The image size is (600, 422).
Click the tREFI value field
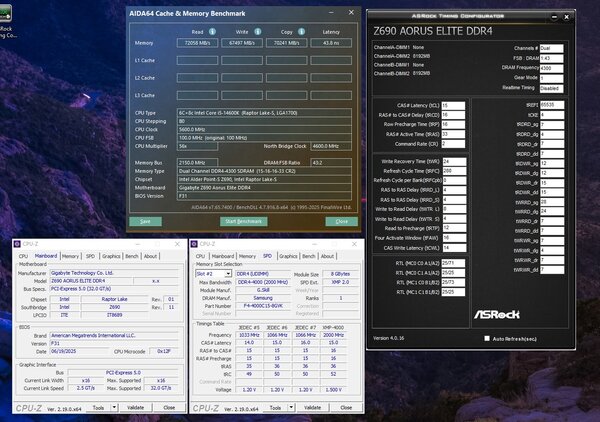click(552, 105)
